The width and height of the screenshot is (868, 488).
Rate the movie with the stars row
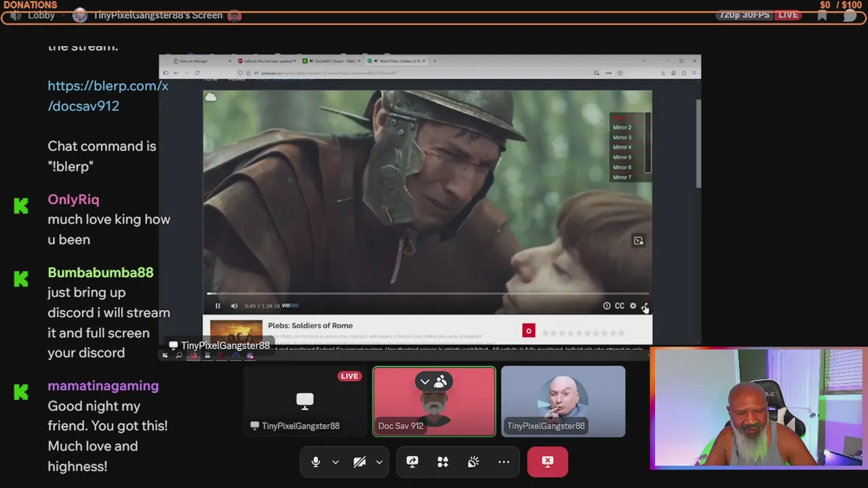(x=583, y=333)
